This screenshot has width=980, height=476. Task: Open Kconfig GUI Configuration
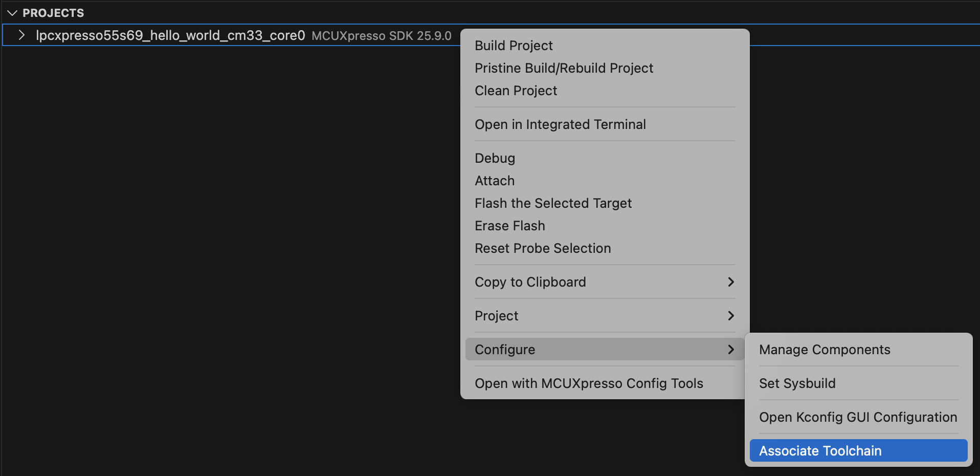857,417
